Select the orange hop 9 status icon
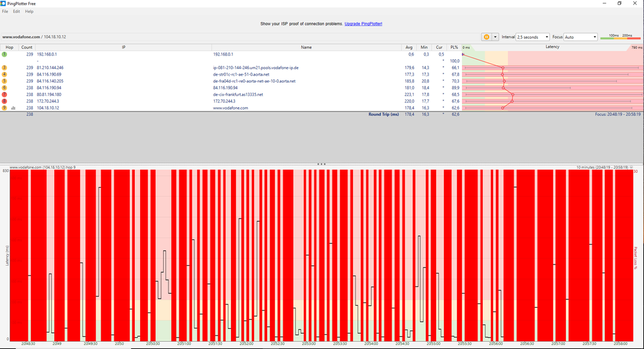Screen dimensions: 644x349 (x=5, y=108)
